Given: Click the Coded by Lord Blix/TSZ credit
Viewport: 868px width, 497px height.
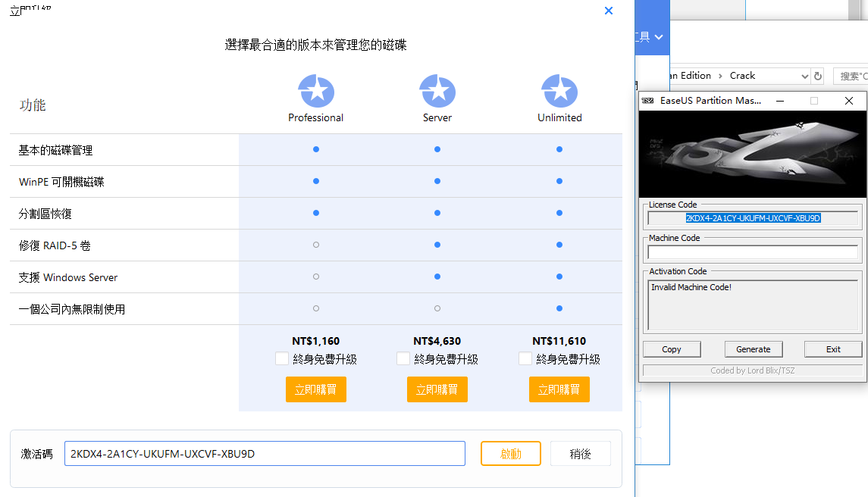Looking at the screenshot, I should 753,370.
